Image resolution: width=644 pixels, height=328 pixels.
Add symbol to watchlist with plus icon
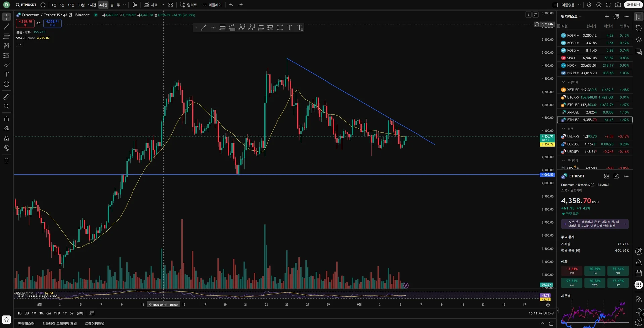pyautogui.click(x=607, y=16)
